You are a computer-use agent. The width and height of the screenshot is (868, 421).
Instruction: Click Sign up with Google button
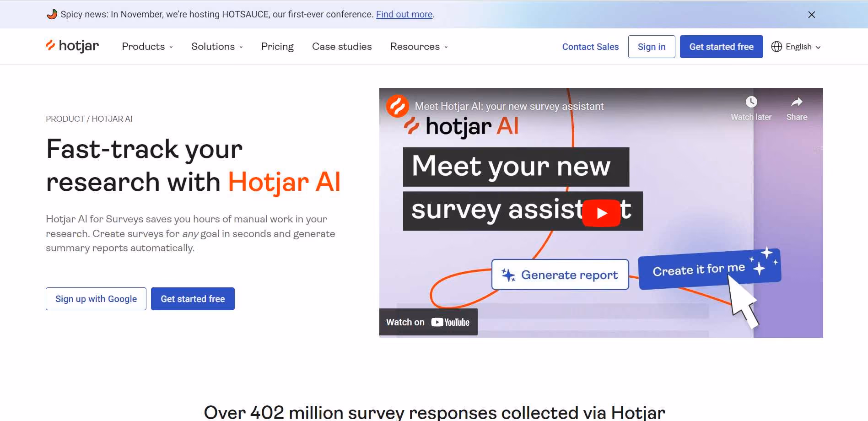pyautogui.click(x=96, y=299)
